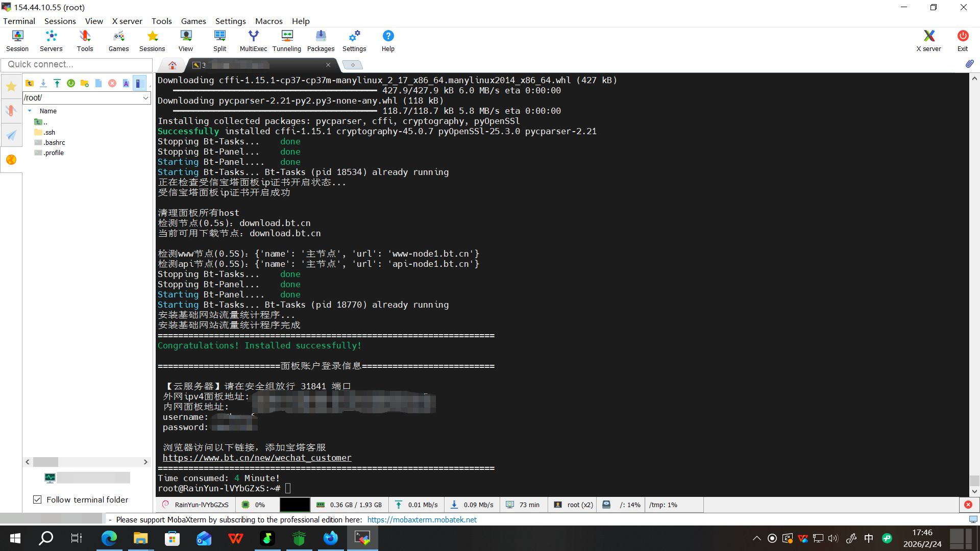Viewport: 980px width, 551px height.
Task: Click the Name column sort arrow
Action: point(30,111)
